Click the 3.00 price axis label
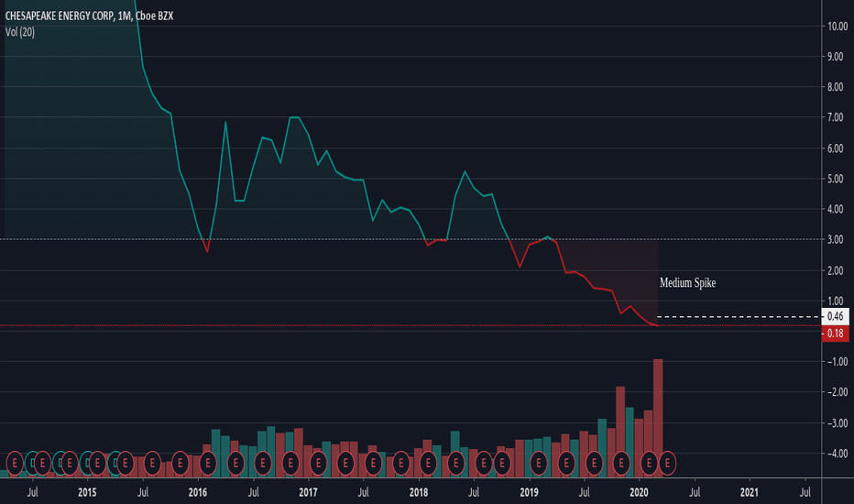This screenshot has width=854, height=504. click(x=836, y=240)
